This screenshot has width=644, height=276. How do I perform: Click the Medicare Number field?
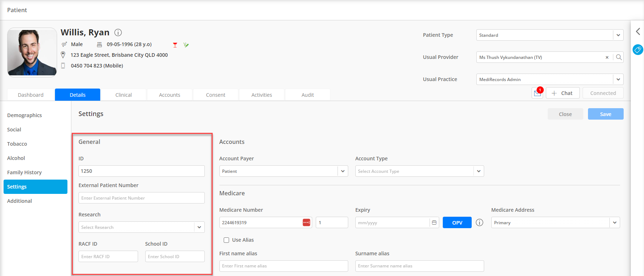pyautogui.click(x=265, y=222)
